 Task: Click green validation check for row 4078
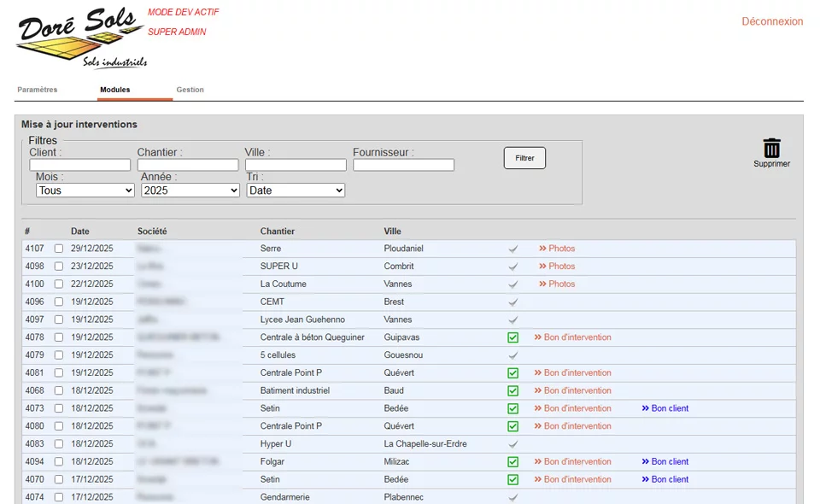[x=513, y=337]
